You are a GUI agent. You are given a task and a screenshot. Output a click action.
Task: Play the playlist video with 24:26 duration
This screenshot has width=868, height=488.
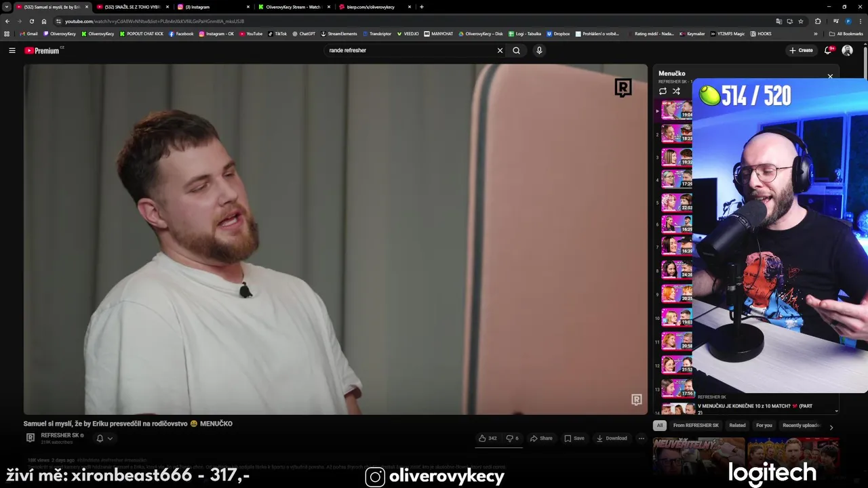(676, 270)
